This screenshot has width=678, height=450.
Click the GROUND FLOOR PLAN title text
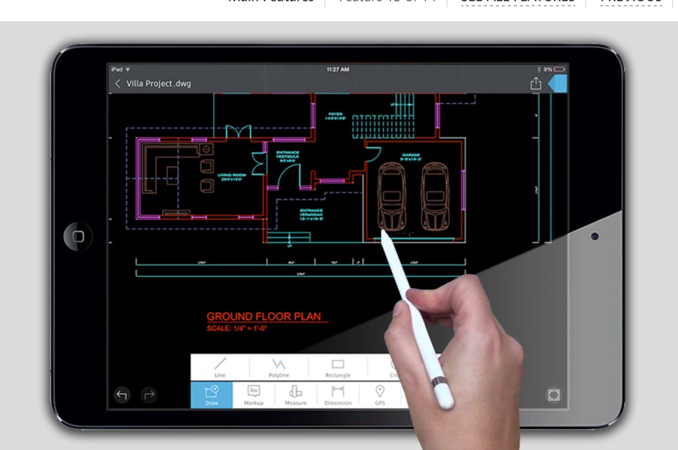click(264, 316)
